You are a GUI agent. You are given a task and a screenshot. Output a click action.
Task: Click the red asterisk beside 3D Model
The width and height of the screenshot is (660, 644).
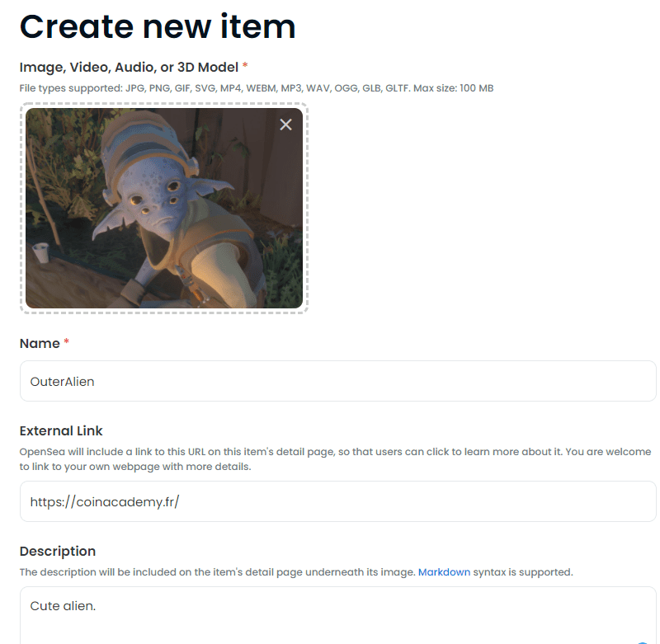245,65
